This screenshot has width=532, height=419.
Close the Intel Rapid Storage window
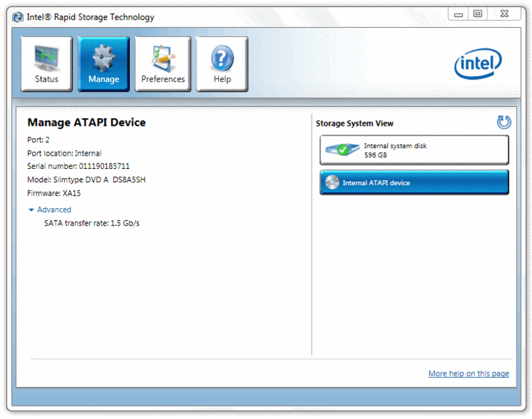coord(504,14)
